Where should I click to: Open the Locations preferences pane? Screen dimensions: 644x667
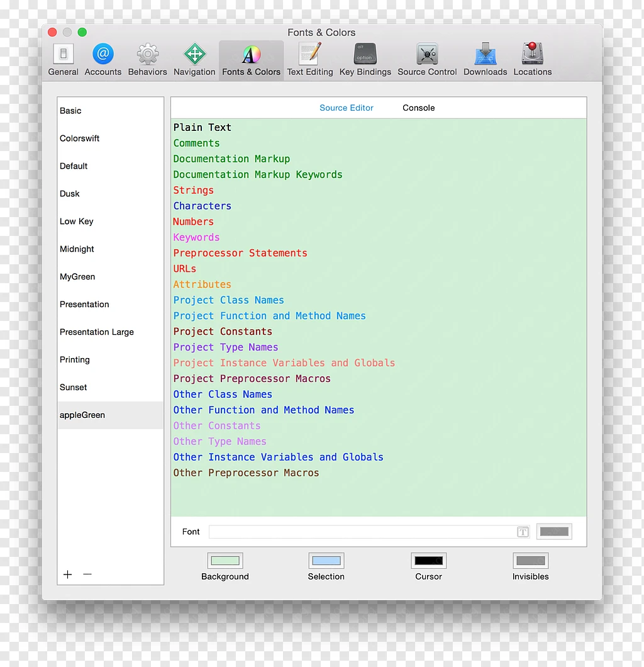pyautogui.click(x=532, y=60)
